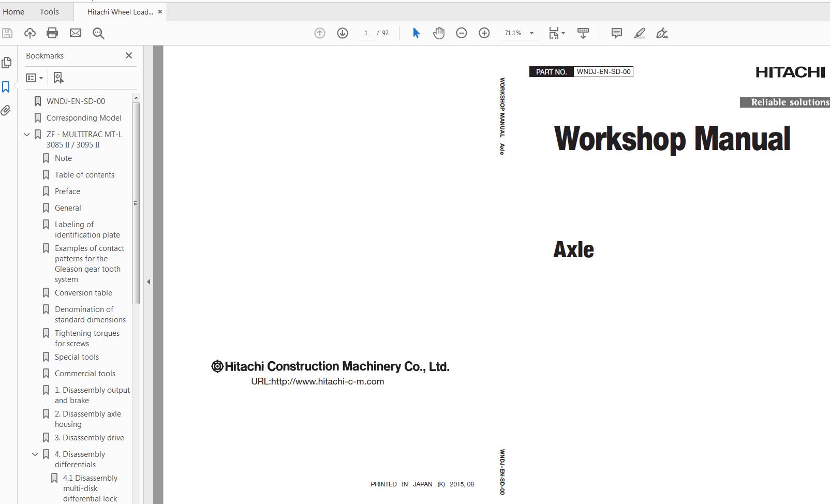Screen dimensions: 830x504
Task: Click the page number input field
Action: [366, 33]
